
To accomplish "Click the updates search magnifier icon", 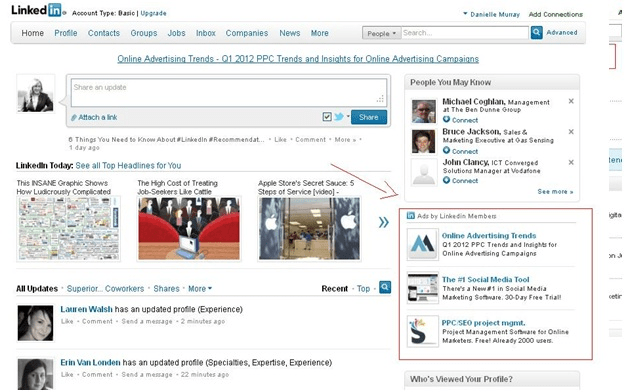I will point(385,287).
